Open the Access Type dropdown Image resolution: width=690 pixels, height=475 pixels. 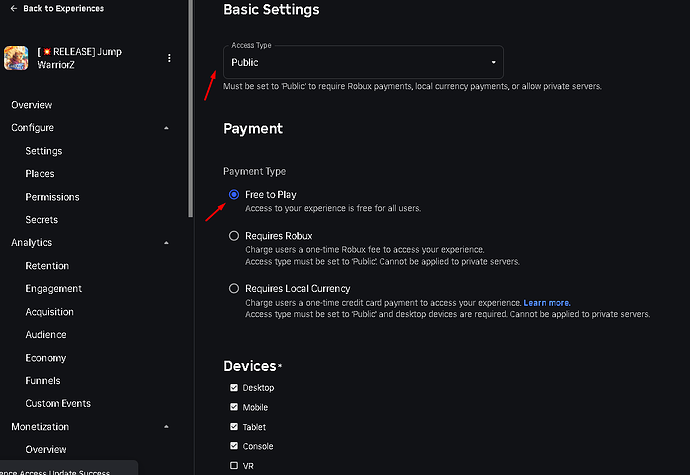click(x=363, y=62)
